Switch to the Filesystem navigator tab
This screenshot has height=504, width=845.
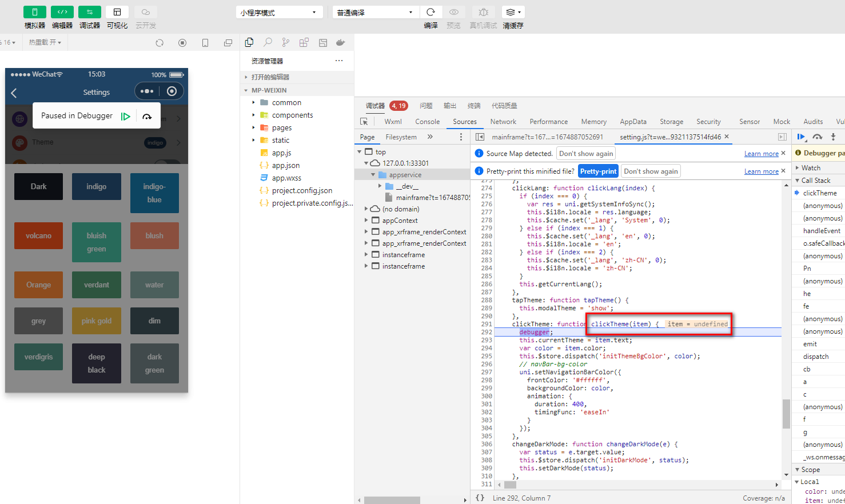[x=401, y=137]
